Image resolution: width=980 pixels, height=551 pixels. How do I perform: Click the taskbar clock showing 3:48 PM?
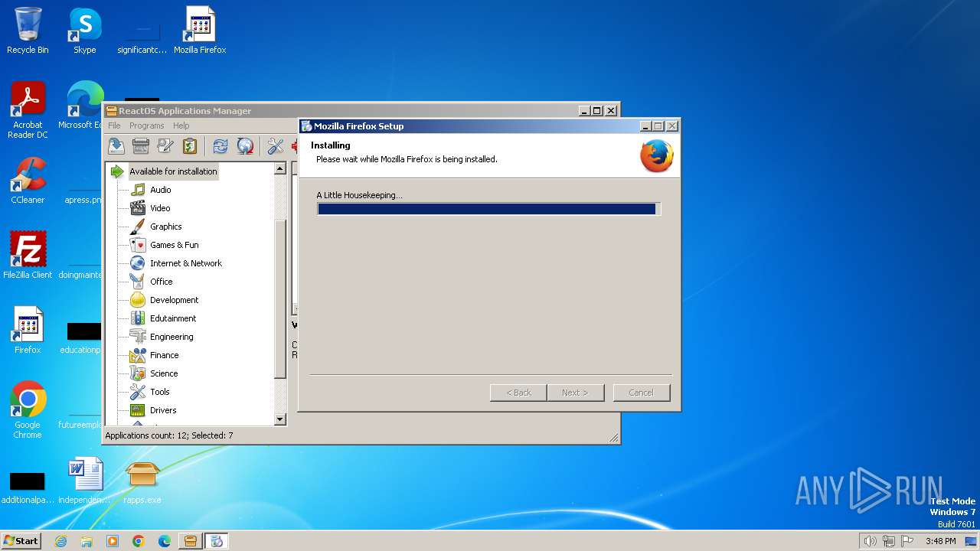tap(940, 541)
